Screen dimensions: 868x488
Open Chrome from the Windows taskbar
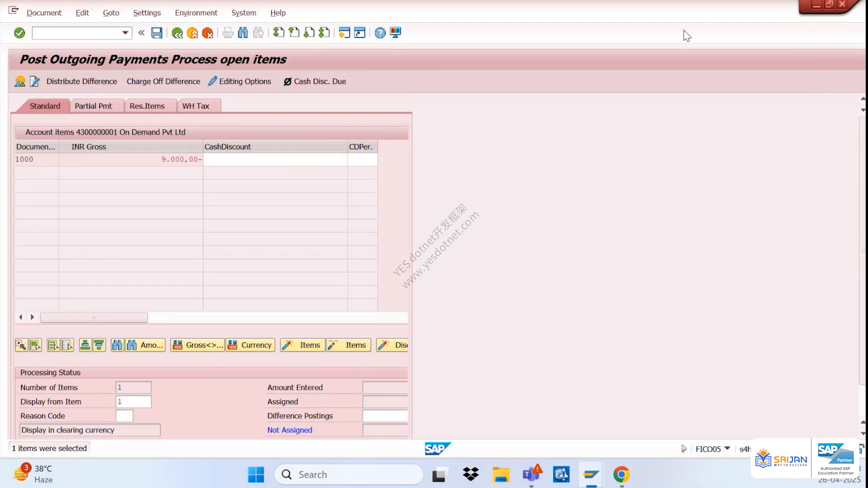pyautogui.click(x=621, y=474)
